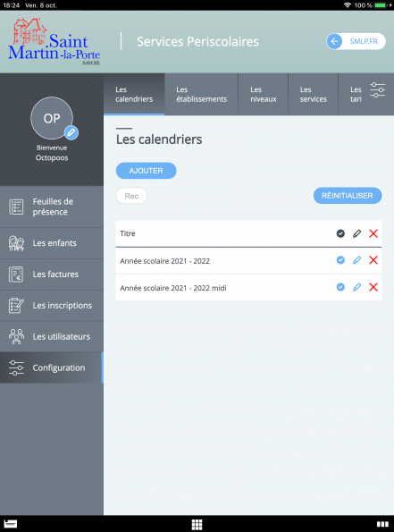Click the OP avatar circle

(52, 118)
